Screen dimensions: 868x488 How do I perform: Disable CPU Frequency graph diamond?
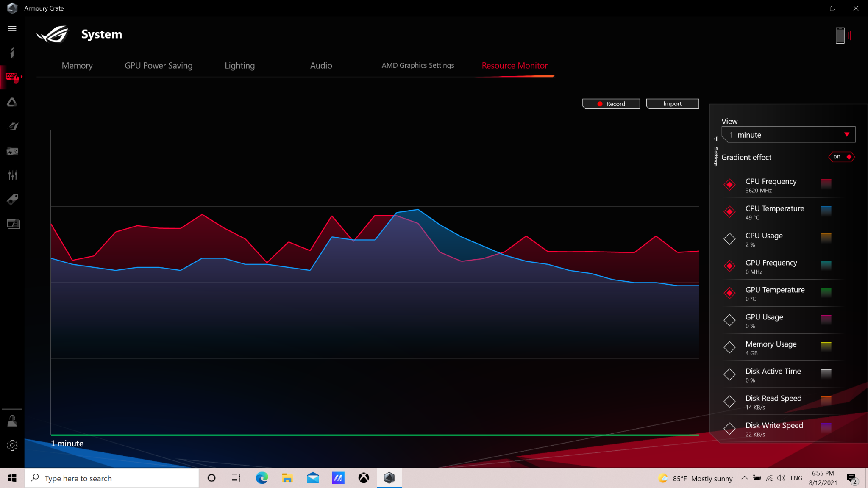[729, 184]
